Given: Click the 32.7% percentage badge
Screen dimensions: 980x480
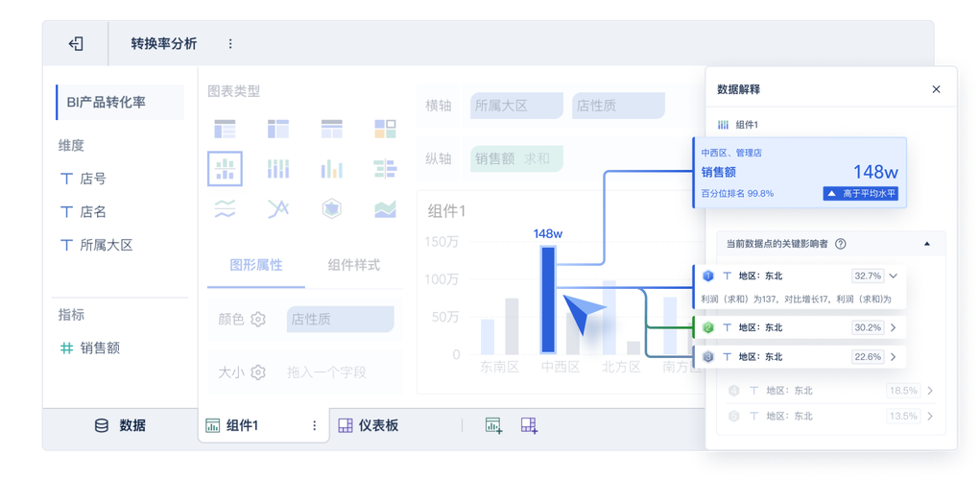Looking at the screenshot, I should coord(868,276).
